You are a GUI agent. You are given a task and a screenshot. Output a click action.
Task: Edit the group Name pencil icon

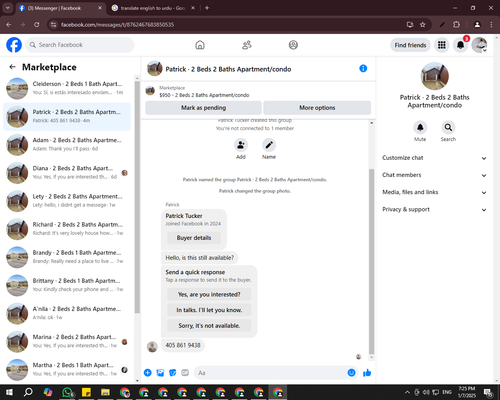[269, 145]
